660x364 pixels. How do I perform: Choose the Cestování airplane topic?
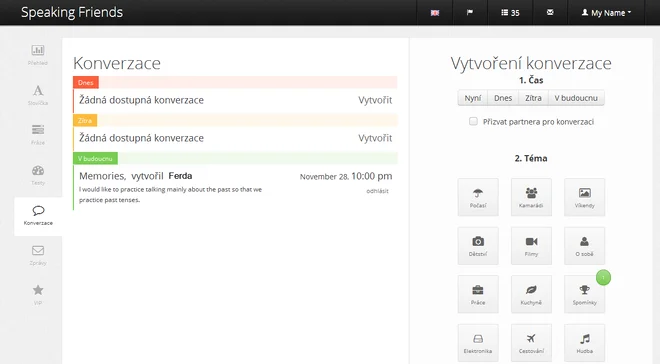tap(531, 343)
